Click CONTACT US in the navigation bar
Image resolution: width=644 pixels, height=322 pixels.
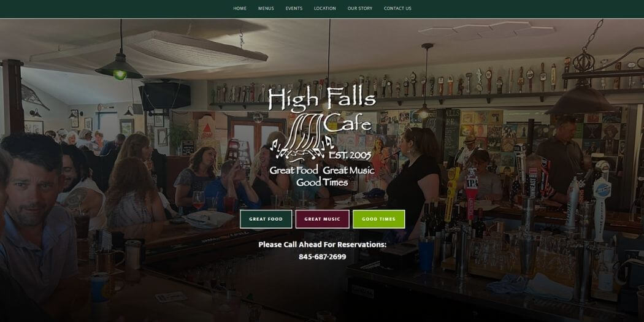click(397, 9)
